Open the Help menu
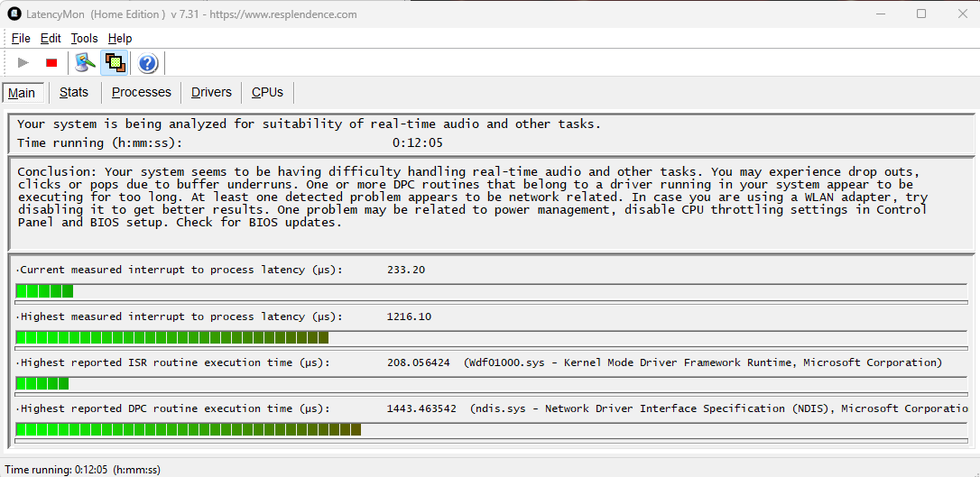Screen dimensions: 980x477 coord(120,38)
